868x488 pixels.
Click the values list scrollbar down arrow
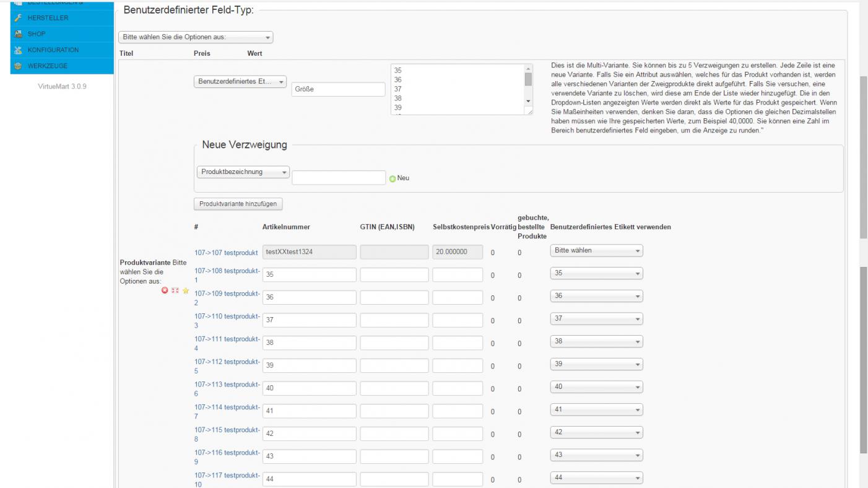pyautogui.click(x=528, y=100)
